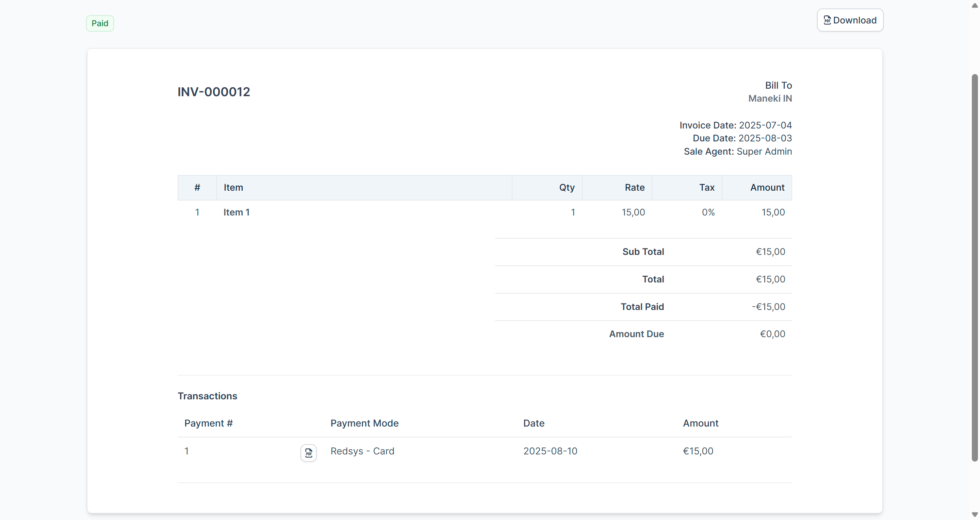Click the Amount header in items table
The height and width of the screenshot is (520, 980).
click(767, 187)
